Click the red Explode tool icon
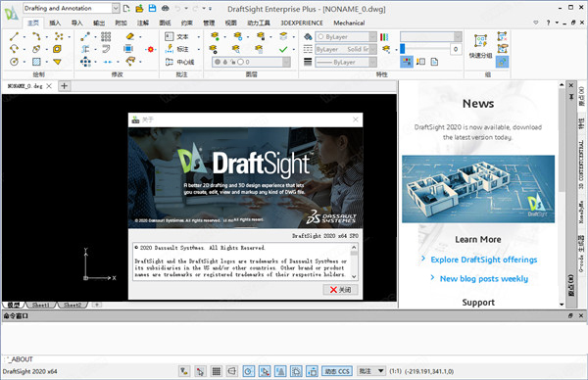 [151, 49]
